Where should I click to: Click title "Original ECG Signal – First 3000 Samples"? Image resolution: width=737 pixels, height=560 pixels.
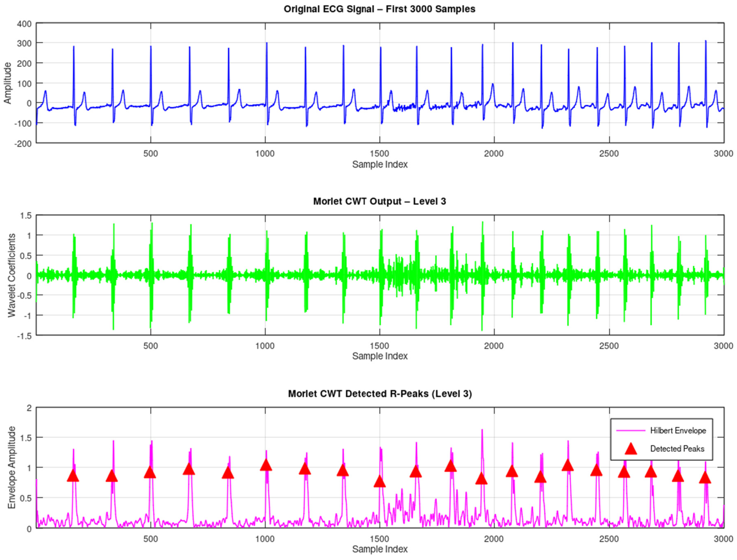tap(380, 9)
